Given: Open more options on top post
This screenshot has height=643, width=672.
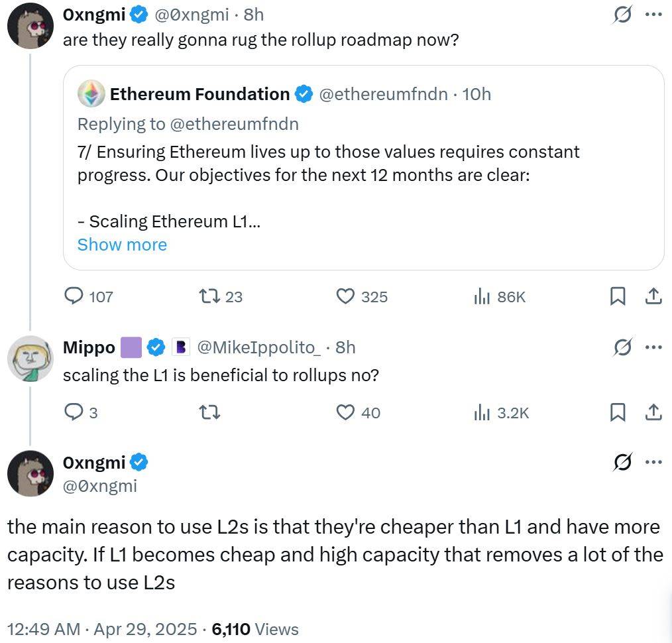Looking at the screenshot, I should coord(653,15).
